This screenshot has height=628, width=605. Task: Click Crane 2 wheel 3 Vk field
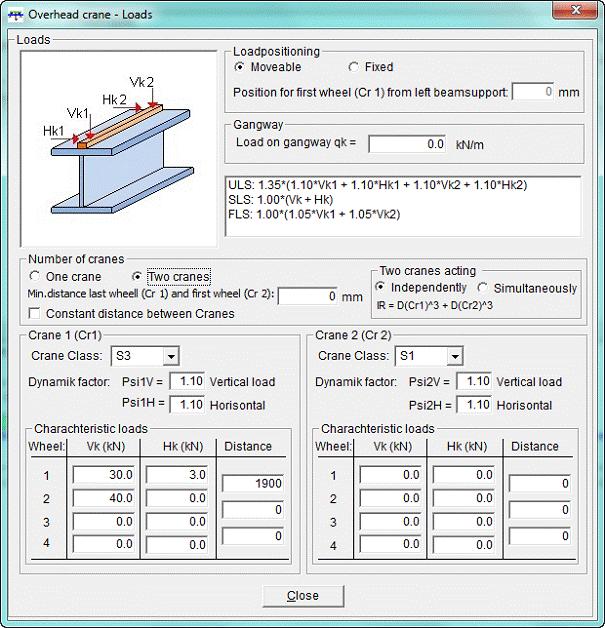click(390, 521)
